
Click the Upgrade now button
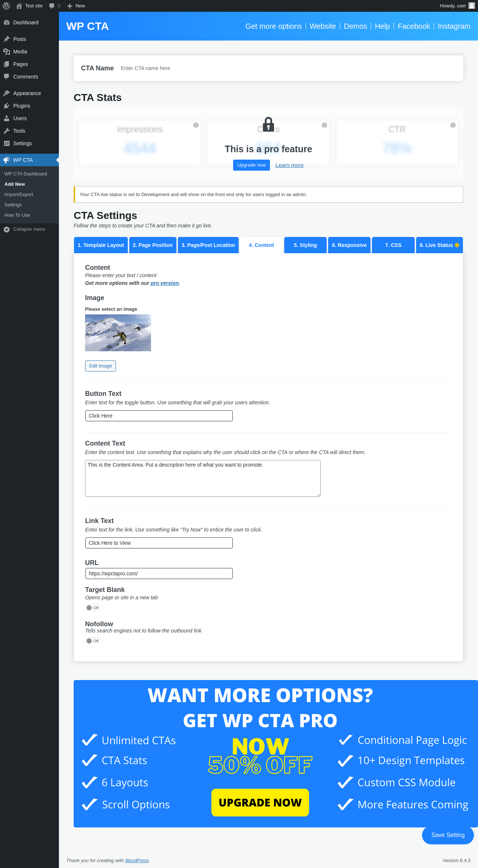point(252,165)
